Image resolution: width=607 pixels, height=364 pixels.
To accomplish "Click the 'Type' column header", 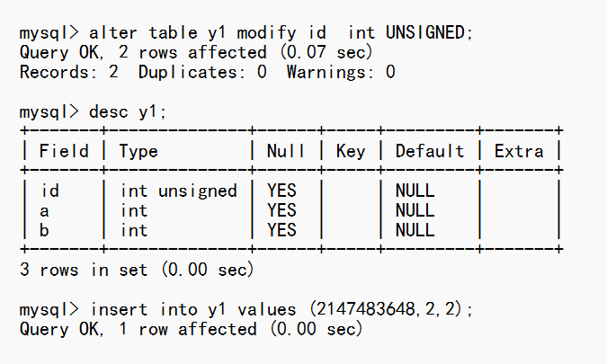I will [x=138, y=151].
